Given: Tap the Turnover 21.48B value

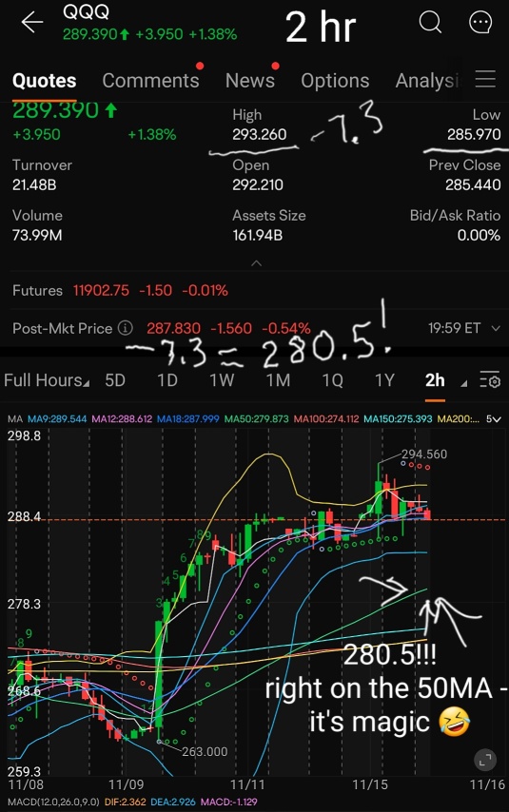Looking at the screenshot, I should pyautogui.click(x=34, y=184).
